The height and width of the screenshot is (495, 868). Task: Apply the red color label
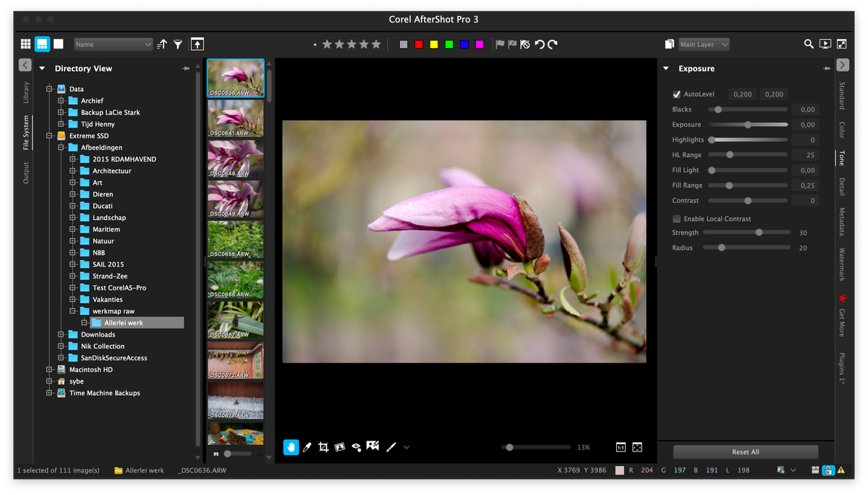point(419,44)
